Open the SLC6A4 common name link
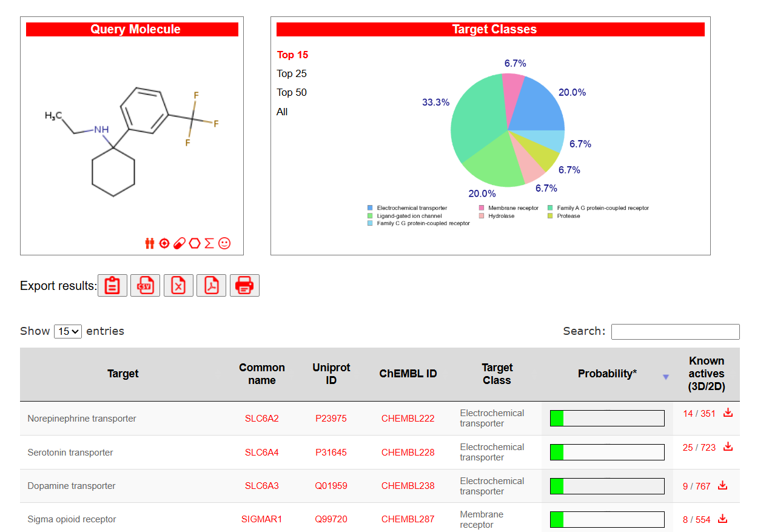Image resolution: width=769 pixels, height=532 pixels. coord(261,452)
